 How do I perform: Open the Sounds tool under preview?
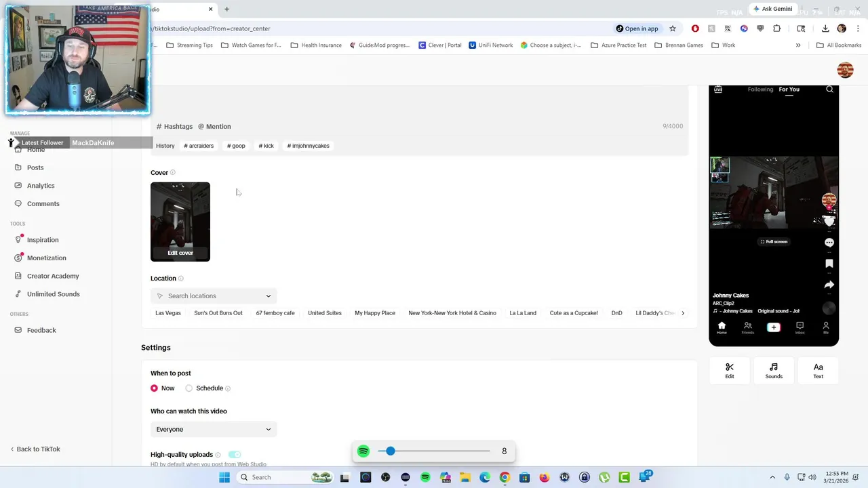[774, 371]
